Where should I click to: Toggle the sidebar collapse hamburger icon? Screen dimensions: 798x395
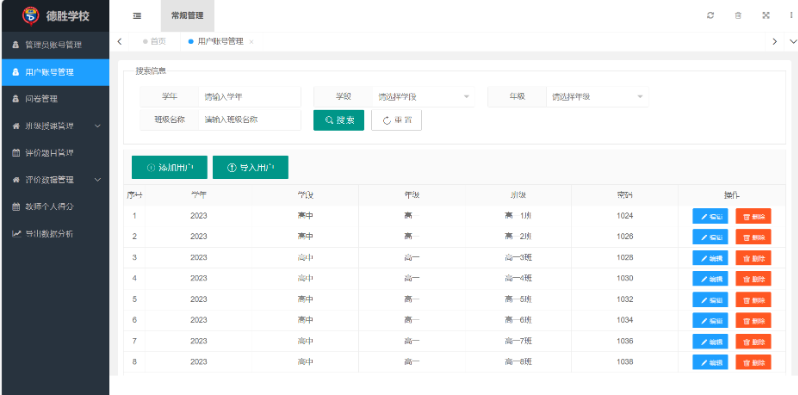click(x=137, y=16)
